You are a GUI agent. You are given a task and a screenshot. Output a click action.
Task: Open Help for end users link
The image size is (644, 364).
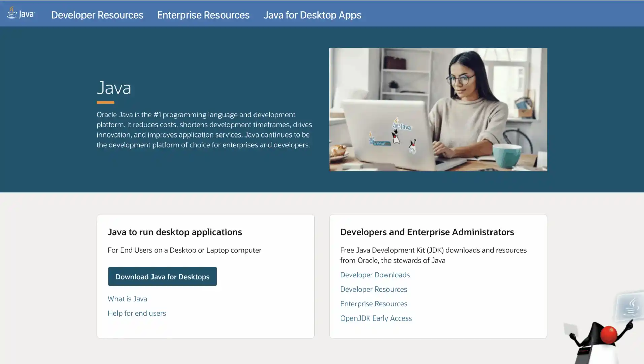pos(137,313)
